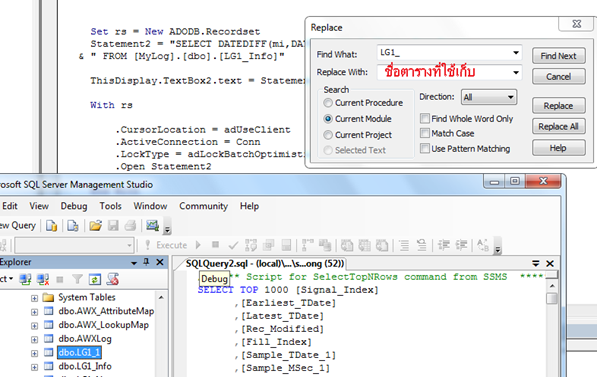Click Uncomment Selected Lines icon
The image size is (597, 377).
421,245
